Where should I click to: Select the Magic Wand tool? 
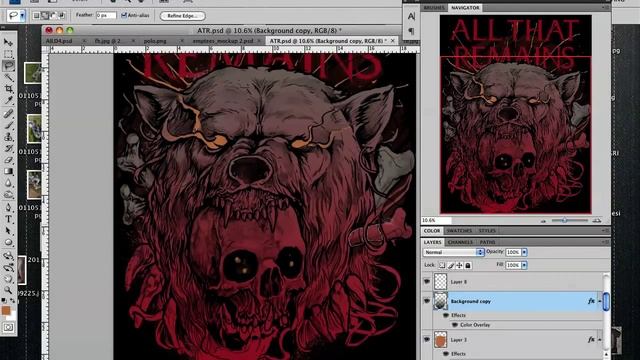[8, 77]
